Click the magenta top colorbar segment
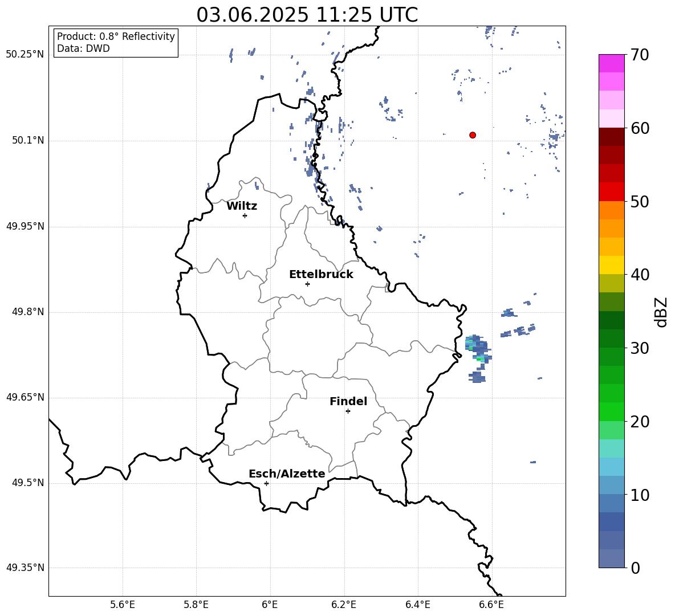Screen dimensions: 675x616 pos(612,63)
